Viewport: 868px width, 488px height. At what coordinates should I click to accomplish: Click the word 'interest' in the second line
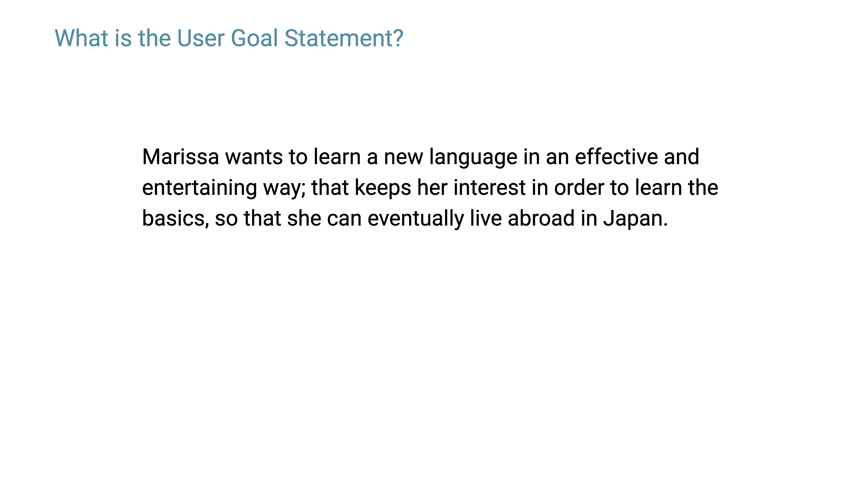[489, 188]
